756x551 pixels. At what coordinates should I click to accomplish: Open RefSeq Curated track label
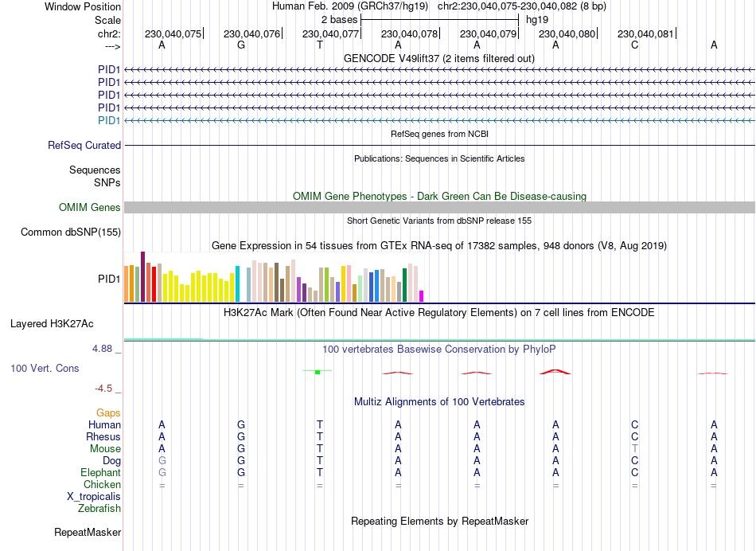coord(84,145)
